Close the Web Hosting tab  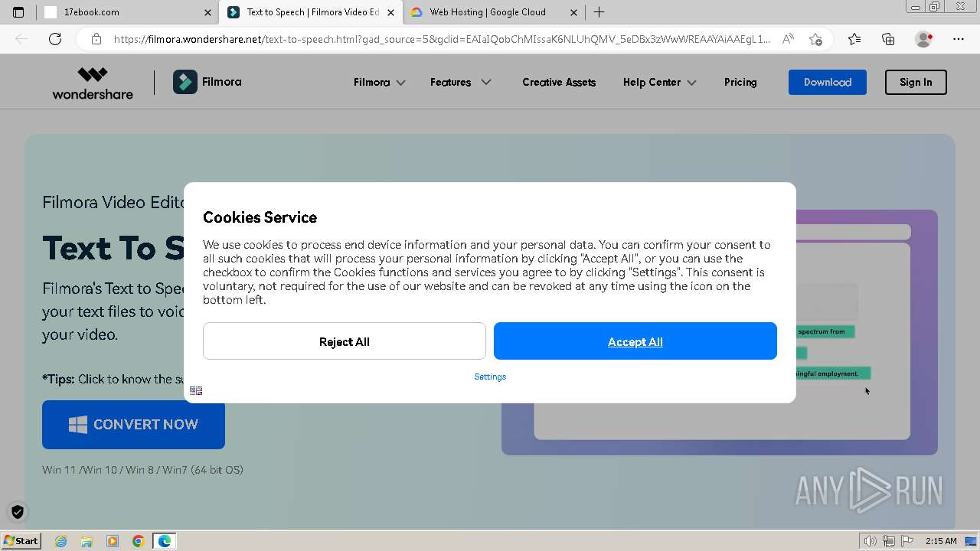(x=574, y=12)
